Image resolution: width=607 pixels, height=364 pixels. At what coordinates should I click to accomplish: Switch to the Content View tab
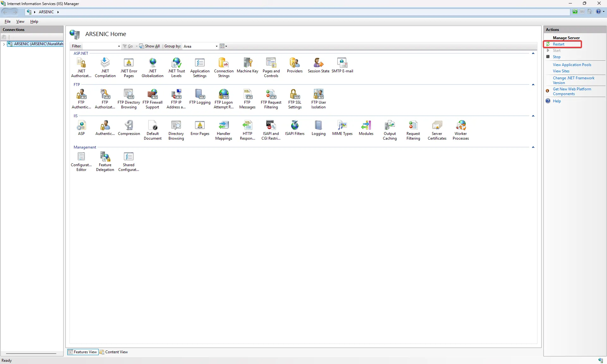(114, 352)
